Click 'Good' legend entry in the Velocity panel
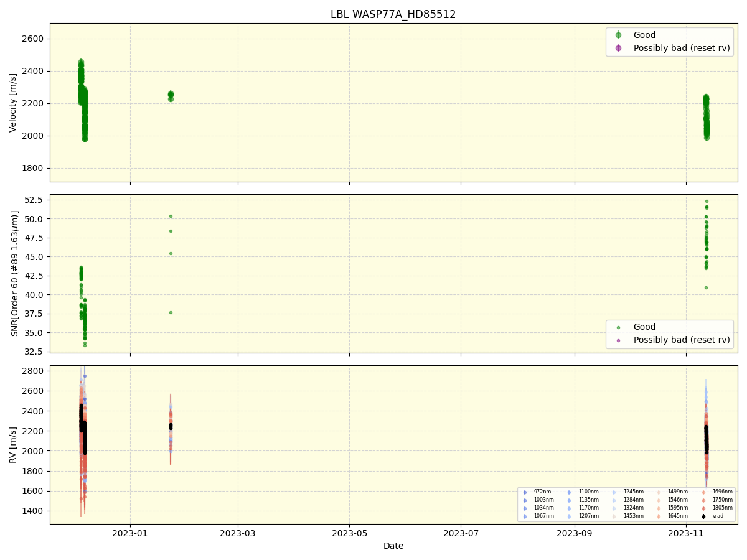This screenshot has width=747, height=560. click(x=644, y=35)
